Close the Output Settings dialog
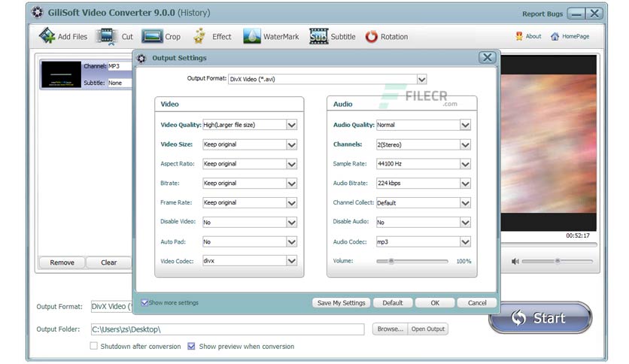Image resolution: width=629 pixels, height=364 pixels. 488,58
